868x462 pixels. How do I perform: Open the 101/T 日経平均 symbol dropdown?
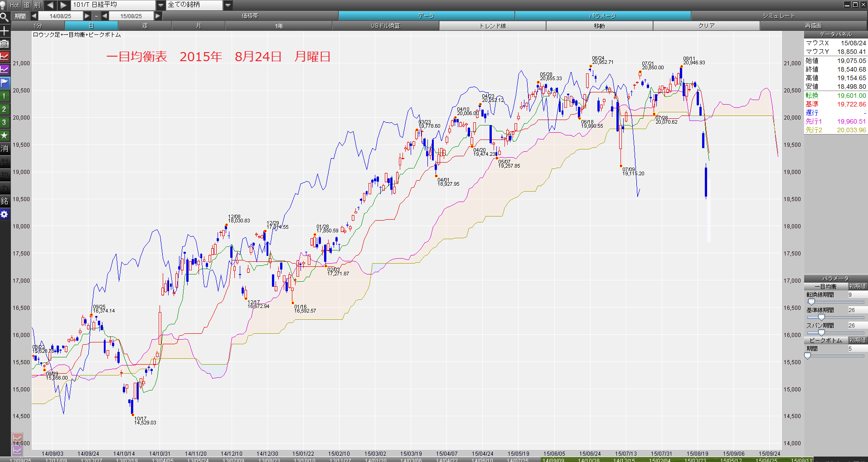tap(161, 5)
